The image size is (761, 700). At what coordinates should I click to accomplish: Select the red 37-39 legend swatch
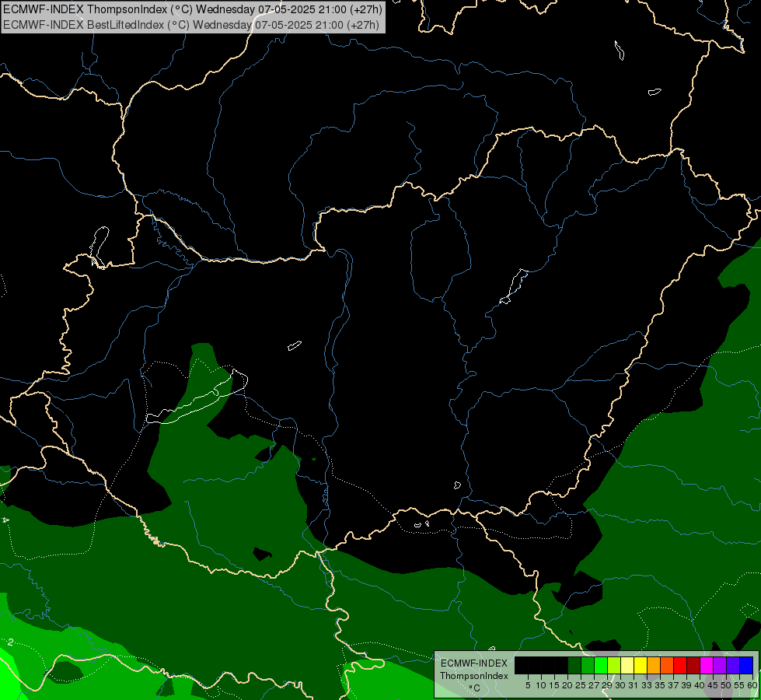680,665
